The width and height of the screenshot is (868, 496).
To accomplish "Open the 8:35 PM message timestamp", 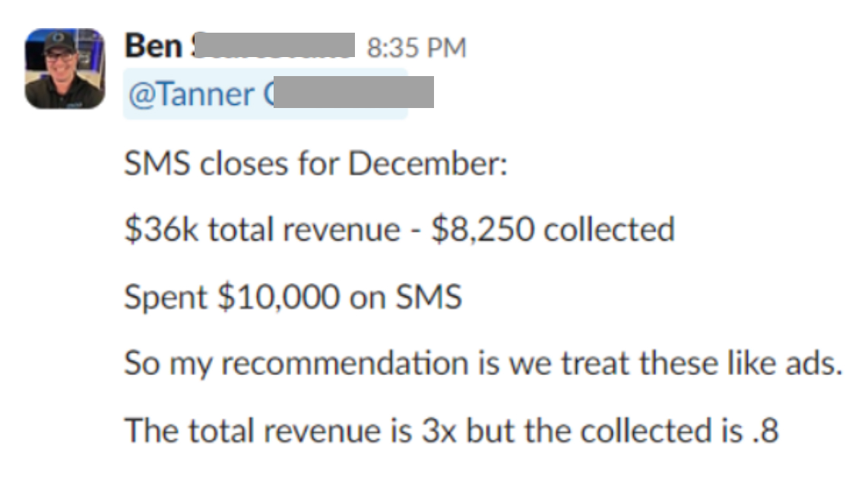I will point(417,48).
